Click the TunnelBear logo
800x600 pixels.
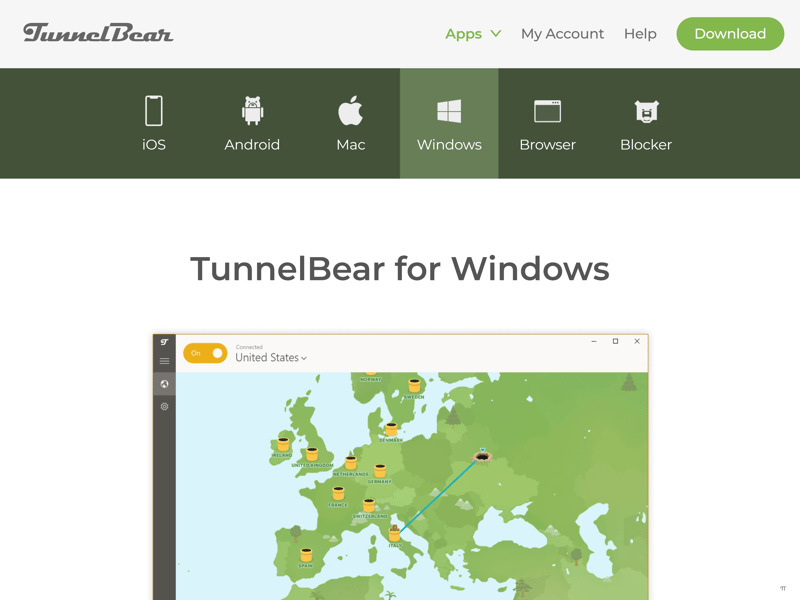(98, 33)
